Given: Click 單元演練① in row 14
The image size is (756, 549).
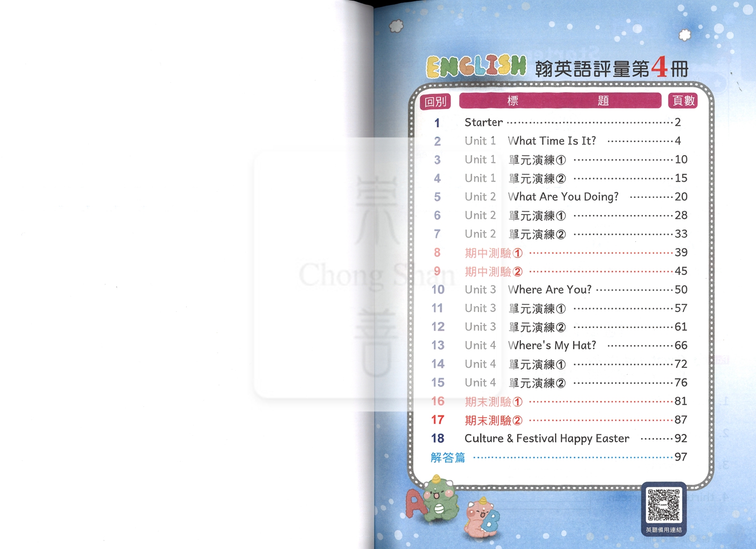Looking at the screenshot, I should (537, 365).
